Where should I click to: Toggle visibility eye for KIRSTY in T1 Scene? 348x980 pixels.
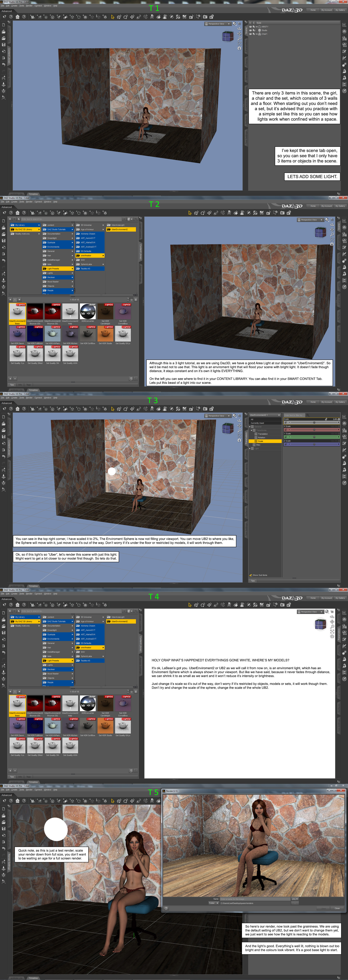click(250, 27)
